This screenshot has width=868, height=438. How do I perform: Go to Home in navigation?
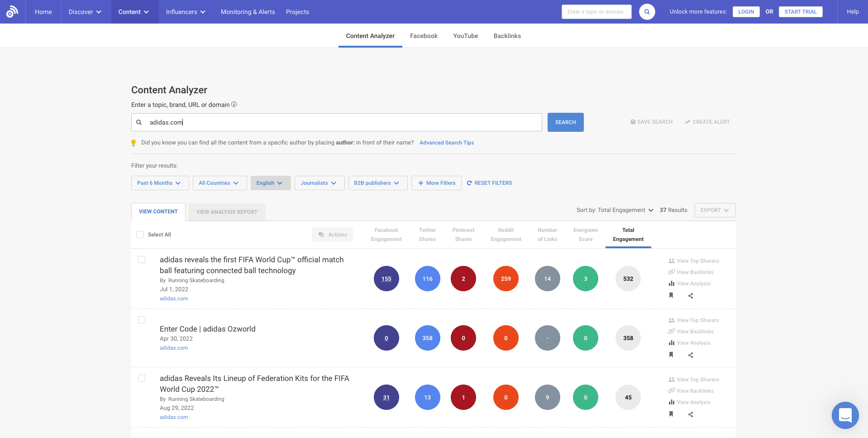(x=43, y=12)
